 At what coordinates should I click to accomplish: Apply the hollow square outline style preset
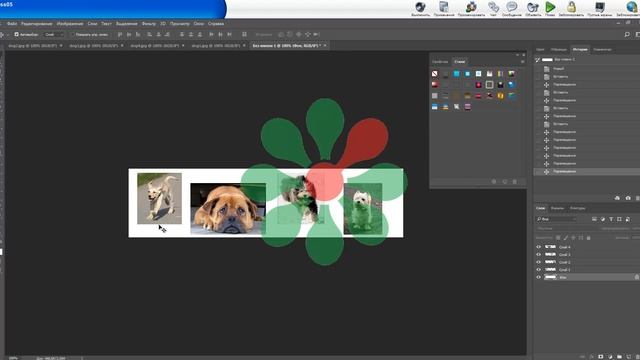point(489,85)
